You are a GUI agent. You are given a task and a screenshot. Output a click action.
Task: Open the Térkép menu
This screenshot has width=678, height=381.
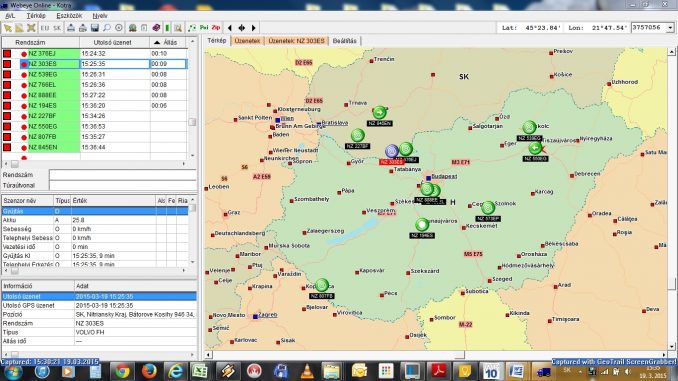pos(36,16)
